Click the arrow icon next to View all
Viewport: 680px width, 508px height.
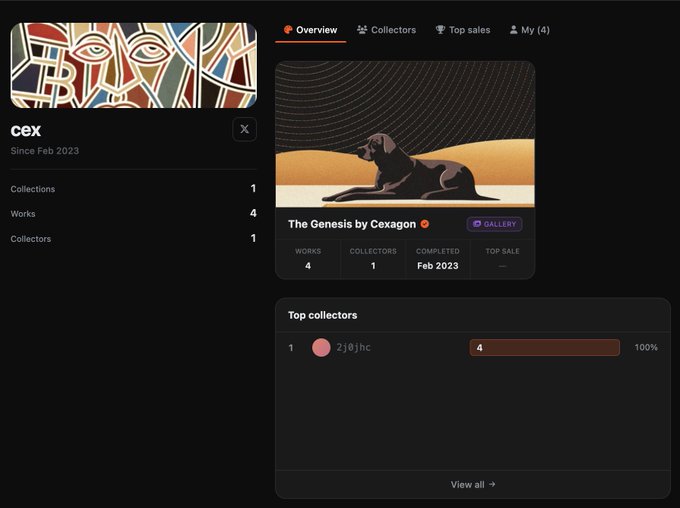pos(492,484)
